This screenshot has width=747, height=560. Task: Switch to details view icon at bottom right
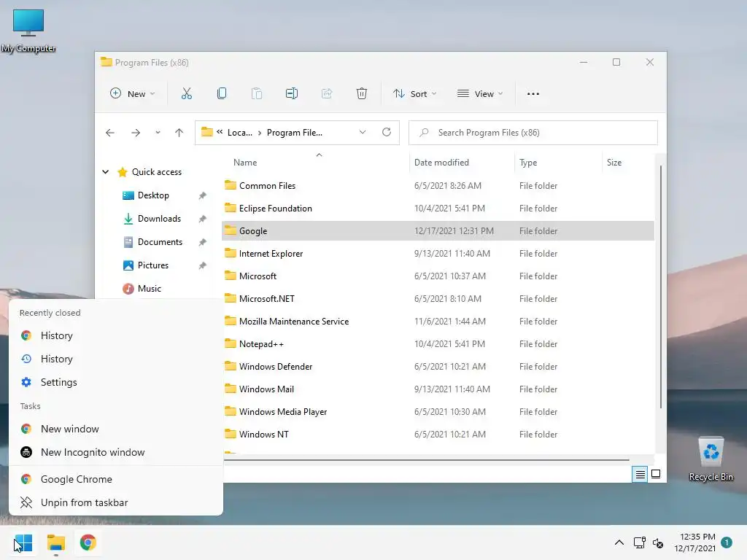(640, 474)
